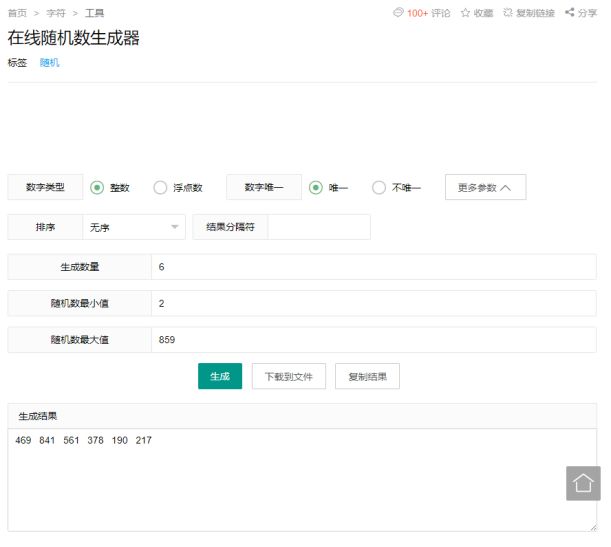Click the back-to-top home icon
Viewport: 611px width, 547px height.
click(583, 483)
